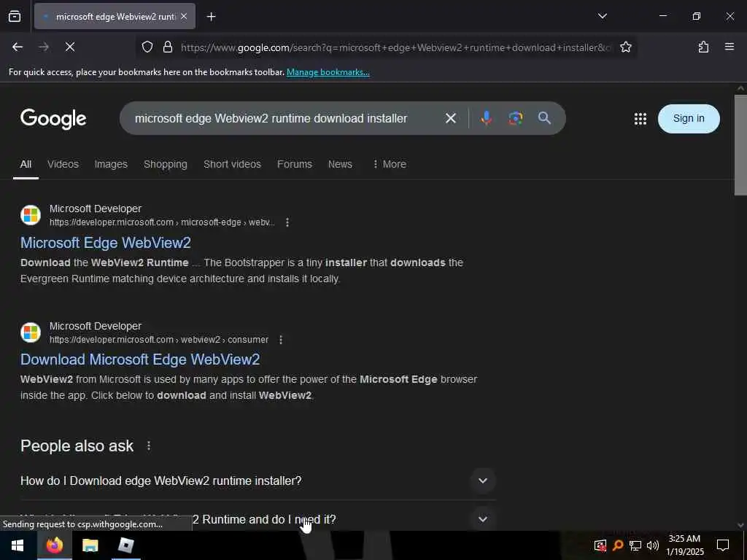This screenshot has width=747, height=560.
Task: Switch to Forums results tab
Action: coord(295,164)
